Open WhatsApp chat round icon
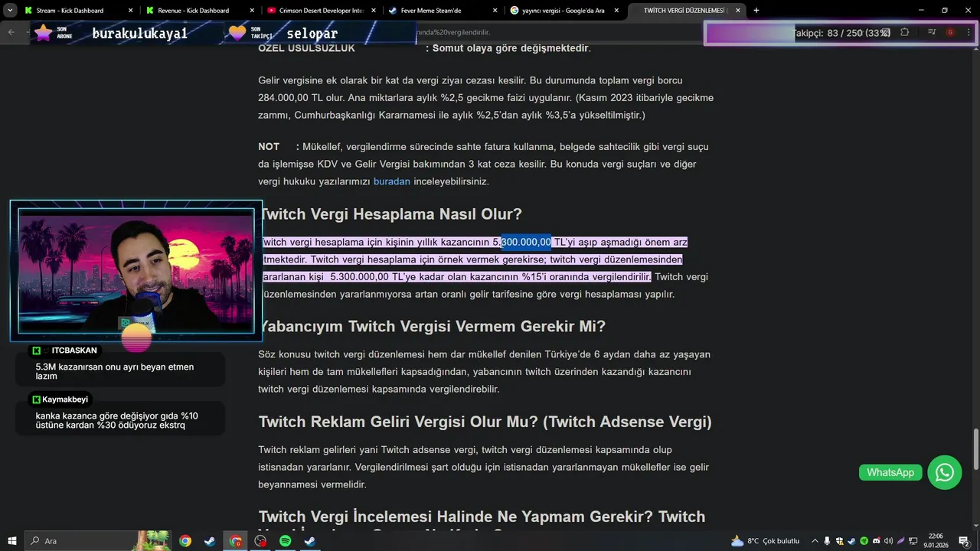Viewport: 980px width, 551px height. [x=945, y=472]
